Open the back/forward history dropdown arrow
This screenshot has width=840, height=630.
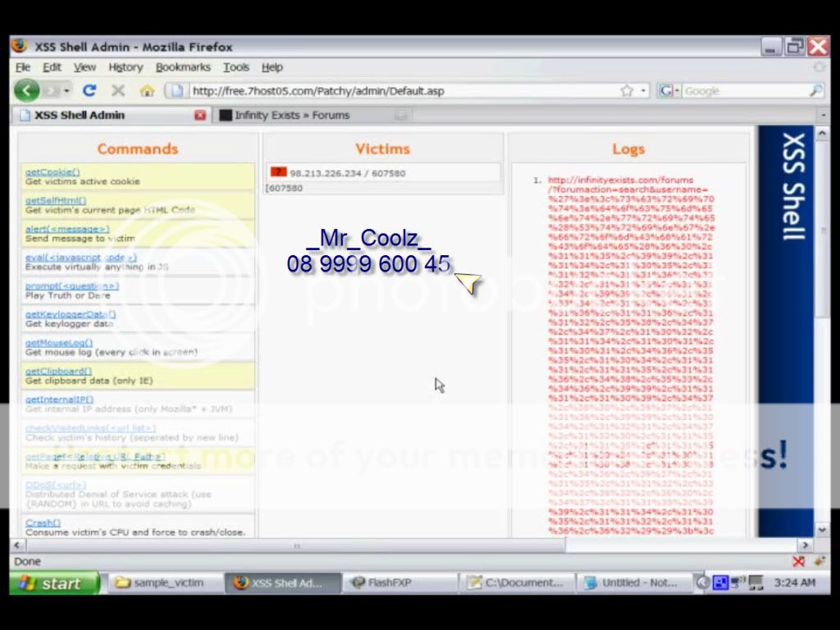click(66, 91)
